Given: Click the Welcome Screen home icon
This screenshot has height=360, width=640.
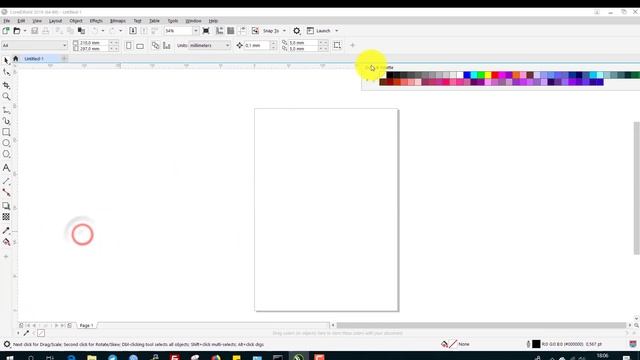Looking at the screenshot, I should tap(16, 58).
